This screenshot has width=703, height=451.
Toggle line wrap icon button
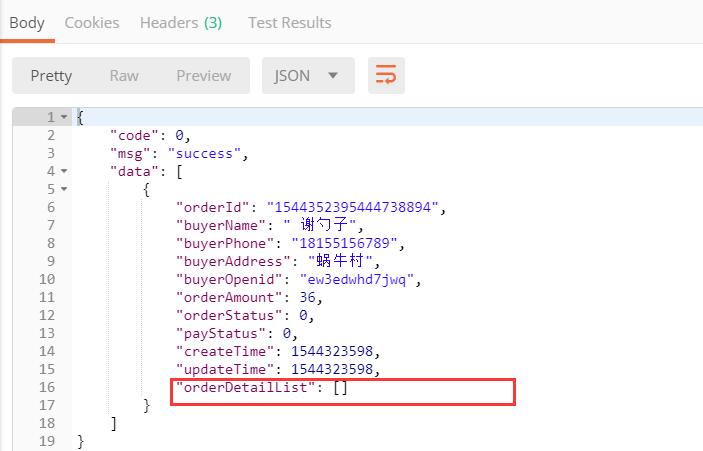[386, 75]
